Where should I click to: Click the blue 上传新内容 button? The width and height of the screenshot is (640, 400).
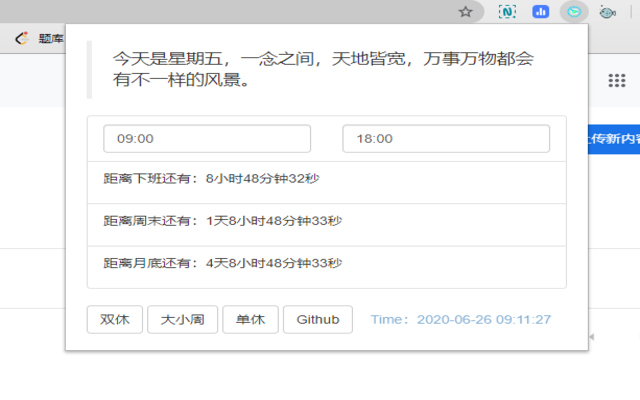click(614, 139)
